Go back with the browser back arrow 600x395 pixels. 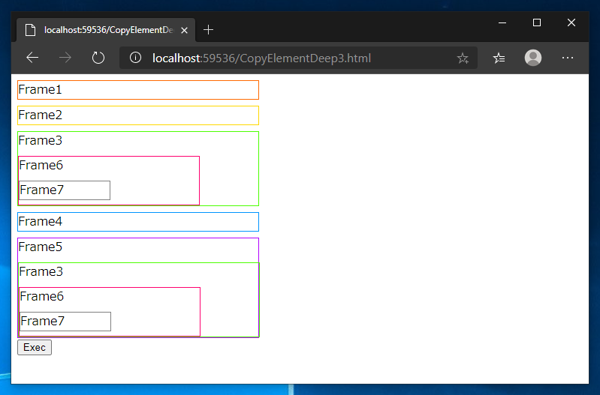[x=33, y=58]
